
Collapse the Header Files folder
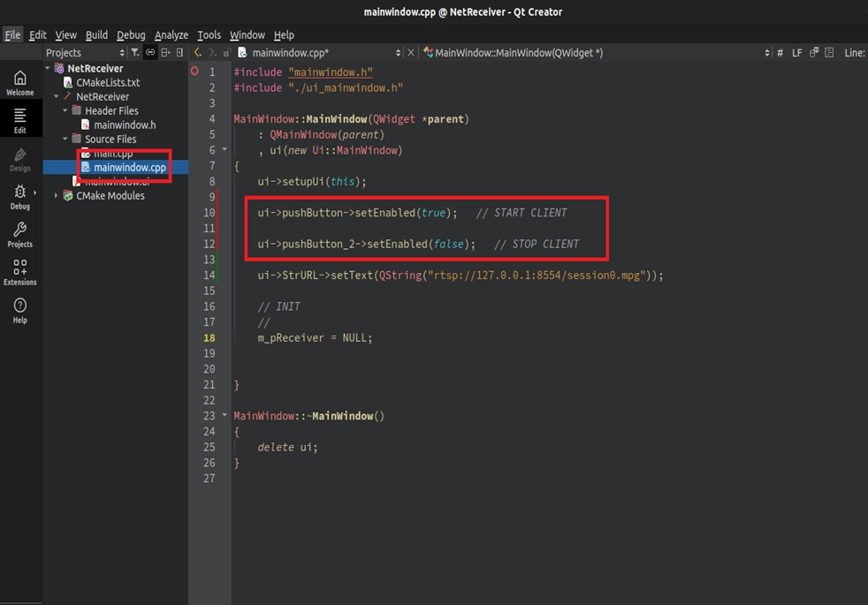point(65,110)
